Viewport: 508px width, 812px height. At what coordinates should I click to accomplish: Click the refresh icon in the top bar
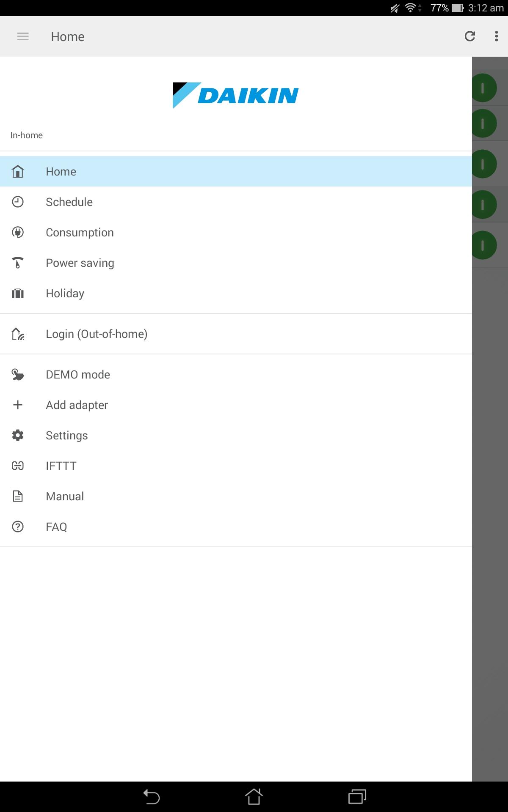[x=470, y=36]
